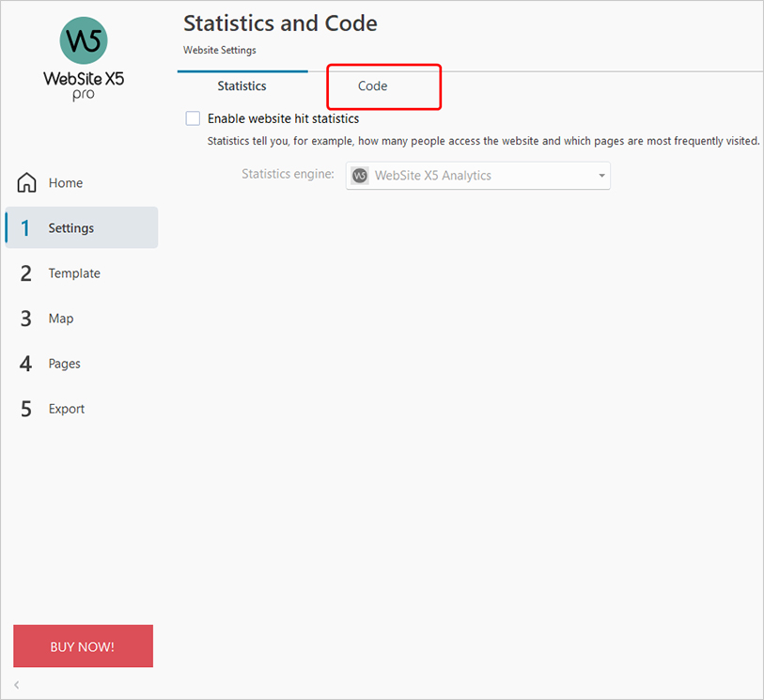This screenshot has width=764, height=700.
Task: Click the 'Enable website hit statistics' label
Action: tap(283, 118)
